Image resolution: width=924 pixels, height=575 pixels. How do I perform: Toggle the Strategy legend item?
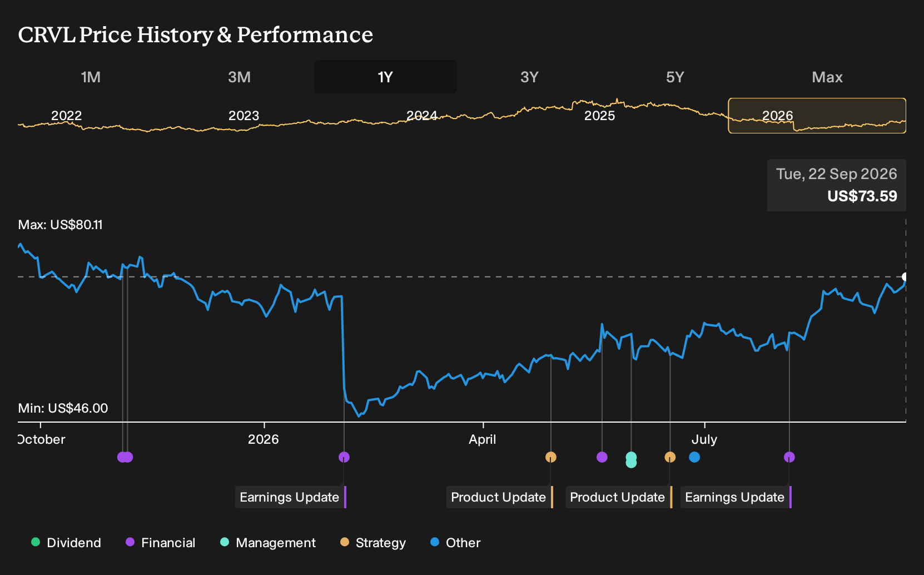[373, 543]
